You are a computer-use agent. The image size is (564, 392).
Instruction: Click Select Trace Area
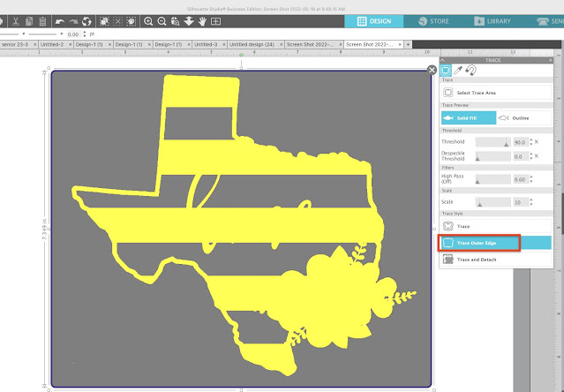click(x=496, y=93)
